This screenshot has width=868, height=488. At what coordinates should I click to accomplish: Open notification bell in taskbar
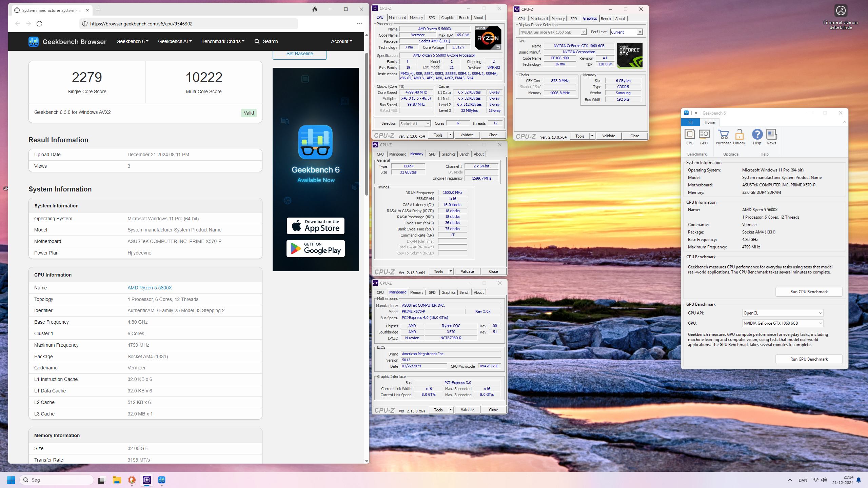(859, 480)
